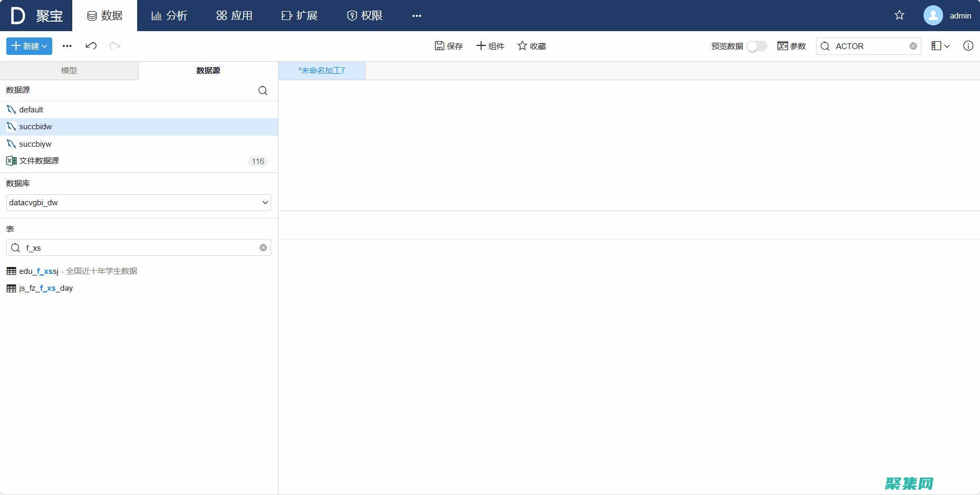The image size is (980, 495).
Task: Click the search icon in 数据源 panel
Action: [262, 90]
